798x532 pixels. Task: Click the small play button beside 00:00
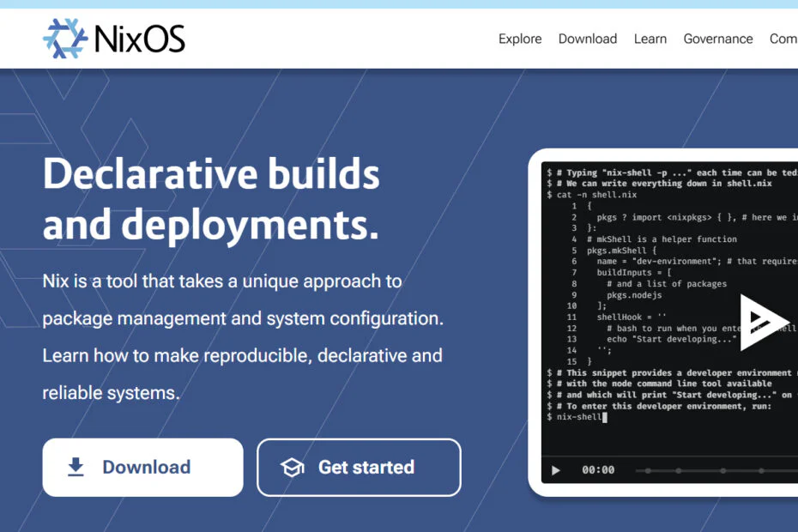556,470
